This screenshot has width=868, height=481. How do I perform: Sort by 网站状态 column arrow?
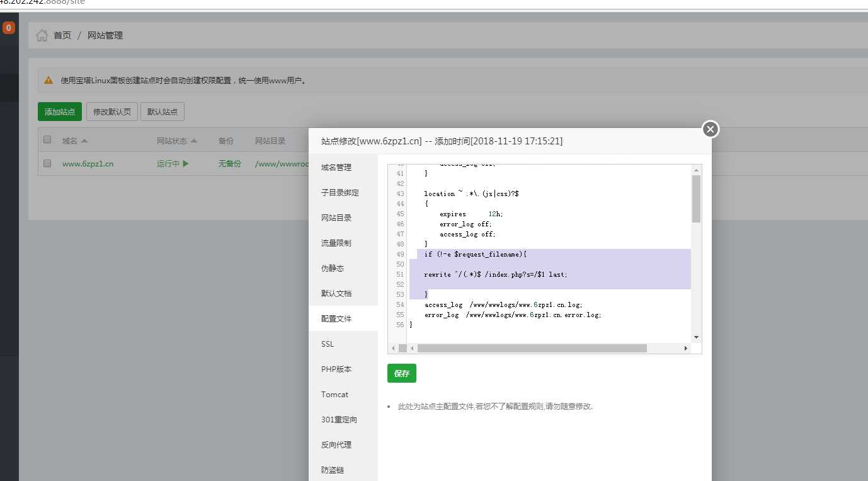coord(194,141)
